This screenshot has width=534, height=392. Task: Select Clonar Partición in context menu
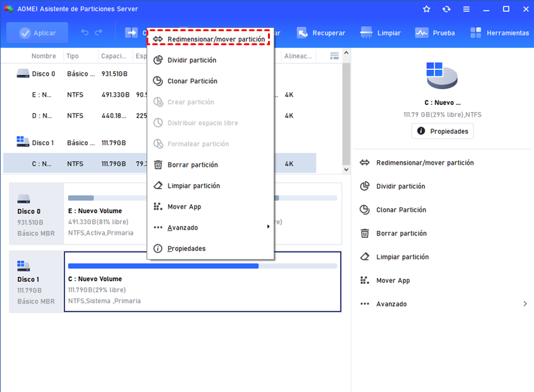[211, 81]
